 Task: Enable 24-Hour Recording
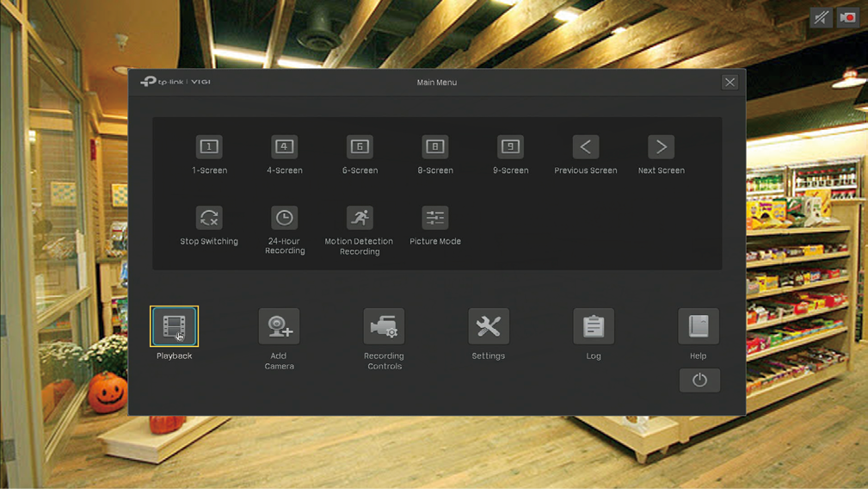(284, 218)
